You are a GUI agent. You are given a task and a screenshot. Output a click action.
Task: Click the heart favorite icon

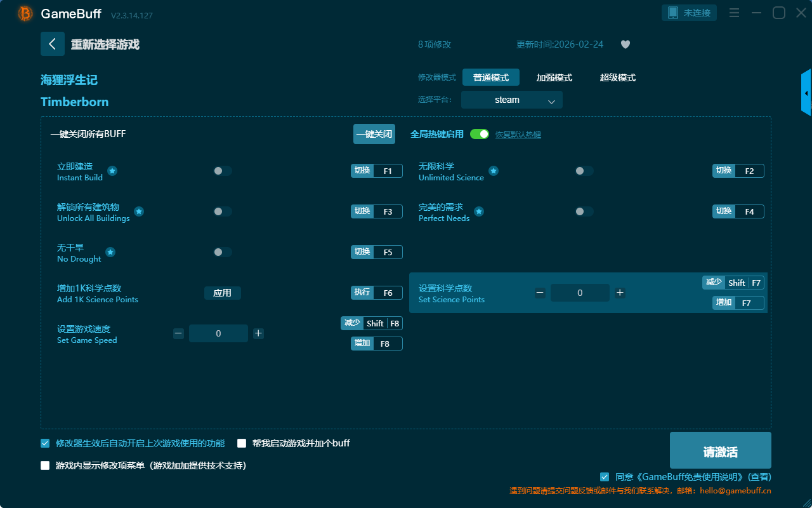pyautogui.click(x=625, y=44)
